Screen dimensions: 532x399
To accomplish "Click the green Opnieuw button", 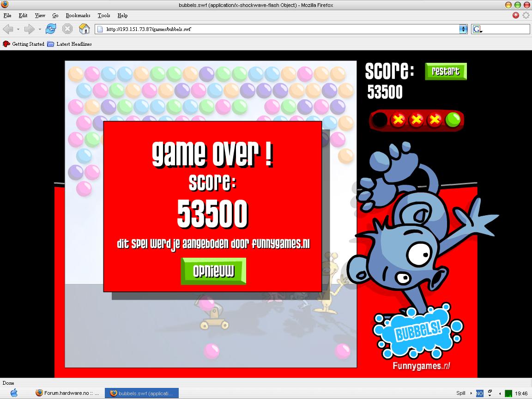I will [x=213, y=271].
